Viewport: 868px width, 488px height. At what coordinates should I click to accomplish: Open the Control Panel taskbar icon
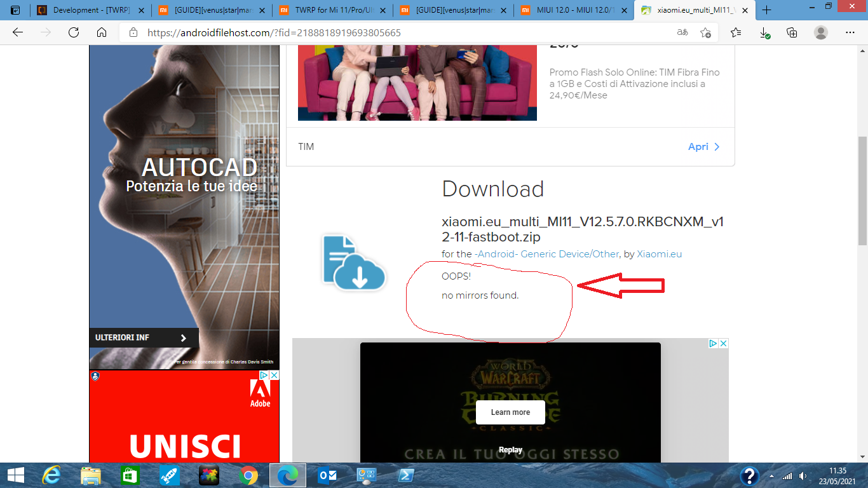pos(367,475)
